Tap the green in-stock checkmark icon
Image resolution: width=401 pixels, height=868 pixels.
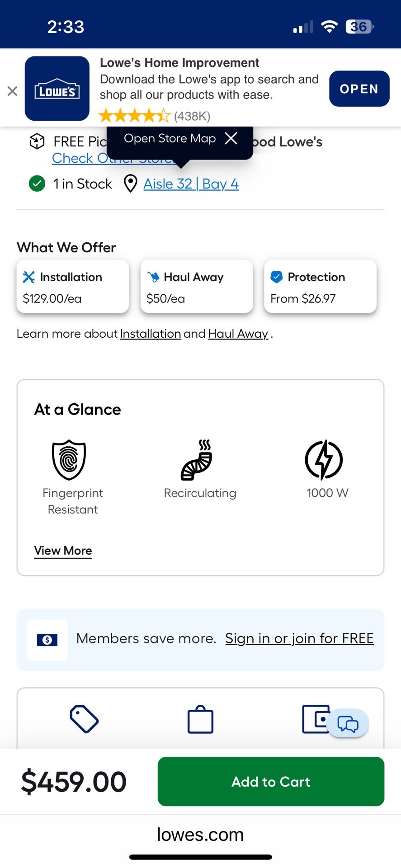coord(37,184)
